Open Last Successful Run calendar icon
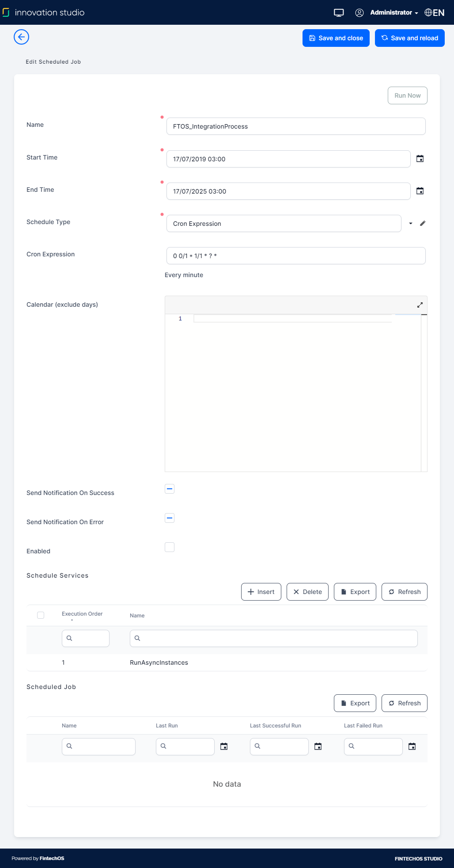This screenshot has height=868, width=454. (x=318, y=746)
